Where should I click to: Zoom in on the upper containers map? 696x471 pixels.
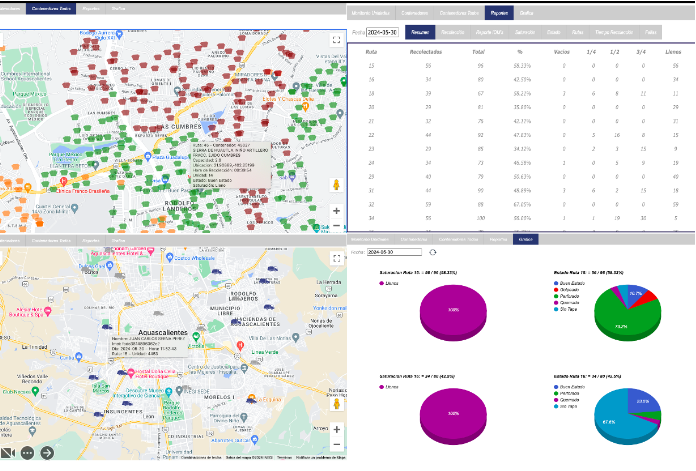pyautogui.click(x=336, y=211)
